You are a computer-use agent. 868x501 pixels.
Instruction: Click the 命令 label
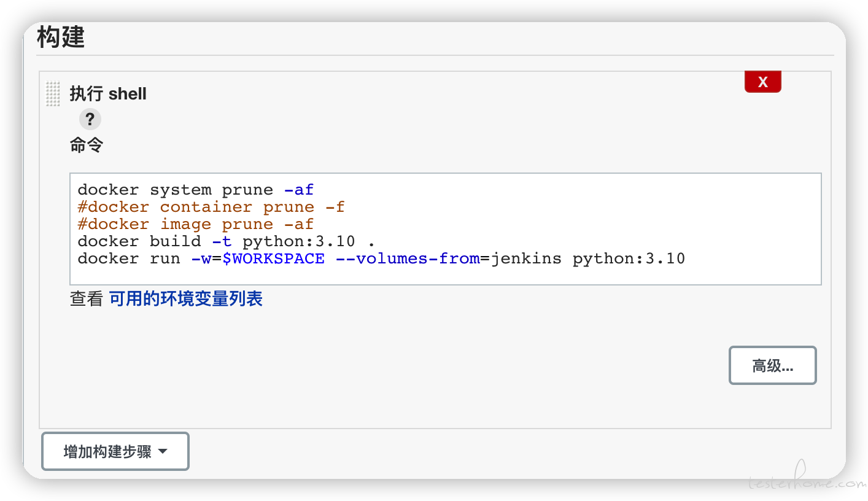(87, 146)
